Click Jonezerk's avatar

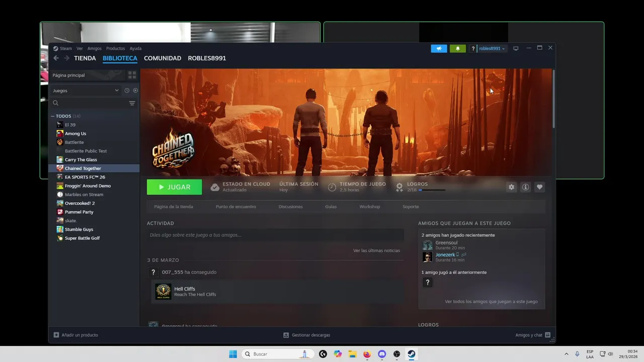point(428,257)
